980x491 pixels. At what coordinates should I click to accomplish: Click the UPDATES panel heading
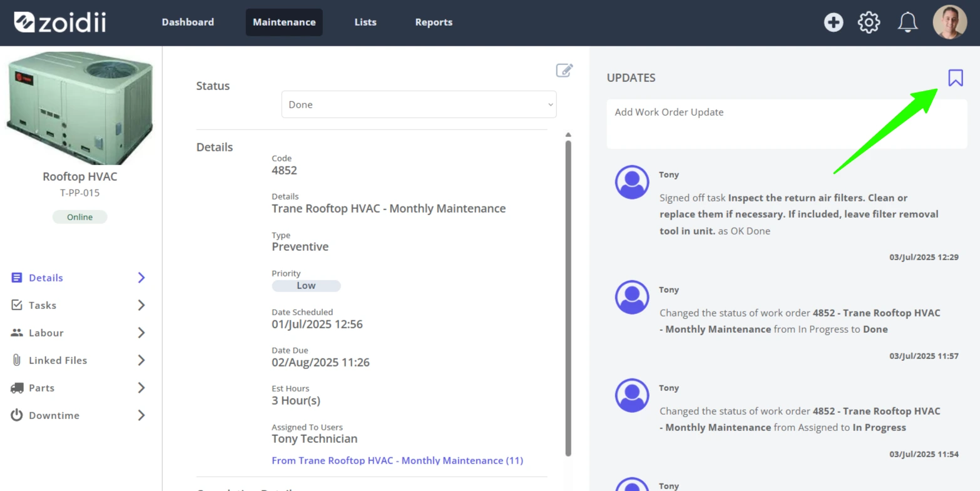click(631, 78)
